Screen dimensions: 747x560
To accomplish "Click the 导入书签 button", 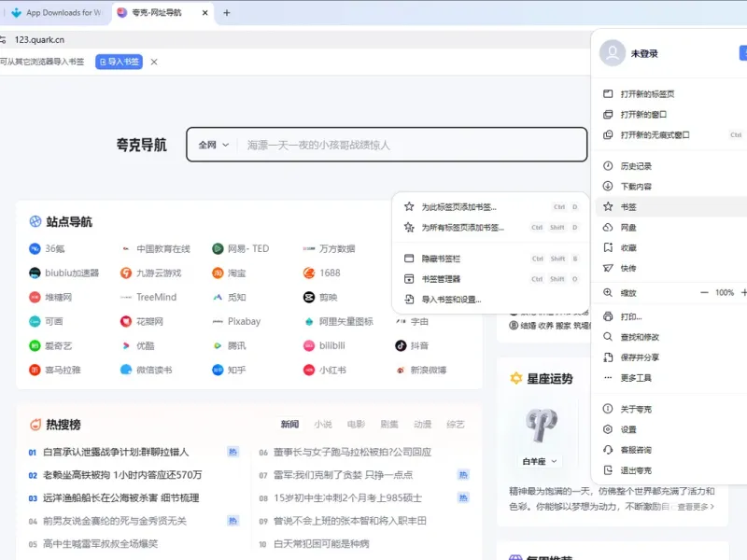I will 120,62.
